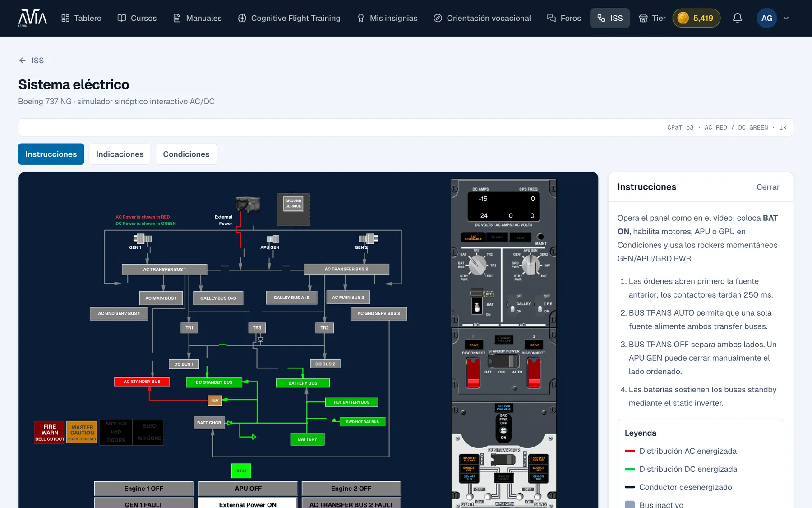812x508 pixels.
Task: Open the notifications bell
Action: point(738,18)
